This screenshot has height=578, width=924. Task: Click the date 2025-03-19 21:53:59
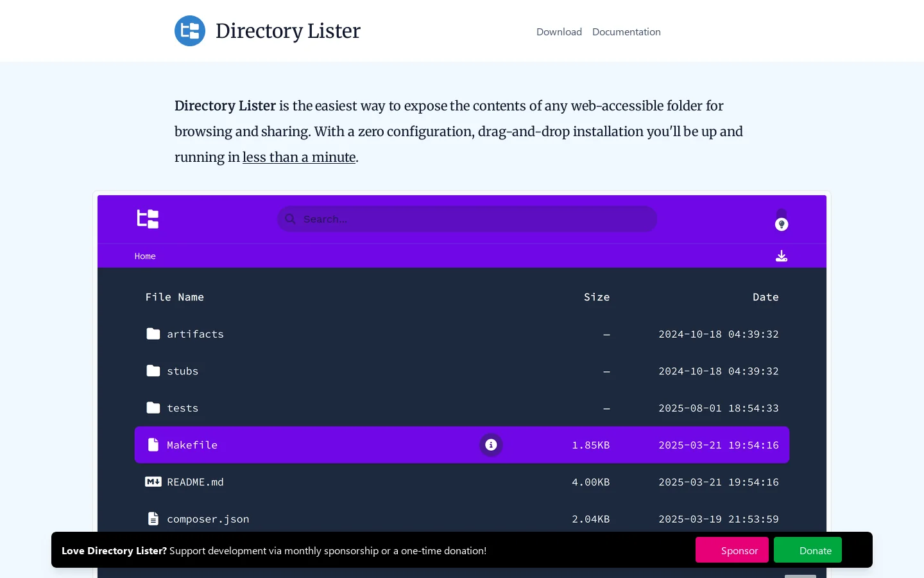coord(719,519)
